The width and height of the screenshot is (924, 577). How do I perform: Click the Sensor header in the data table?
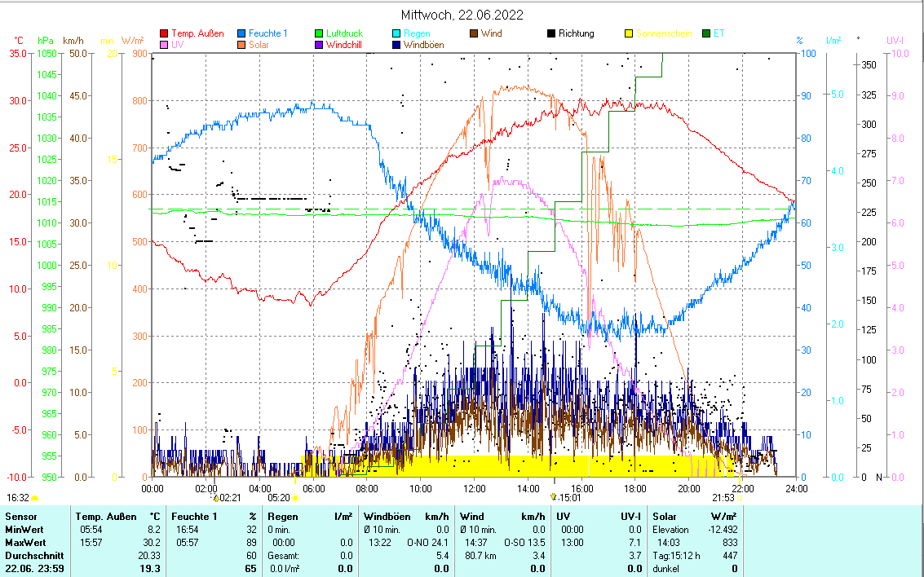(20, 516)
